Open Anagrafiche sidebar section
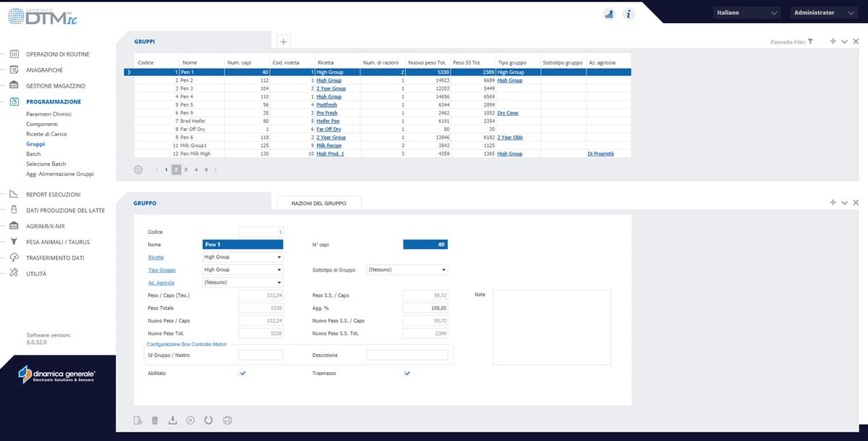868x441 pixels. (45, 70)
